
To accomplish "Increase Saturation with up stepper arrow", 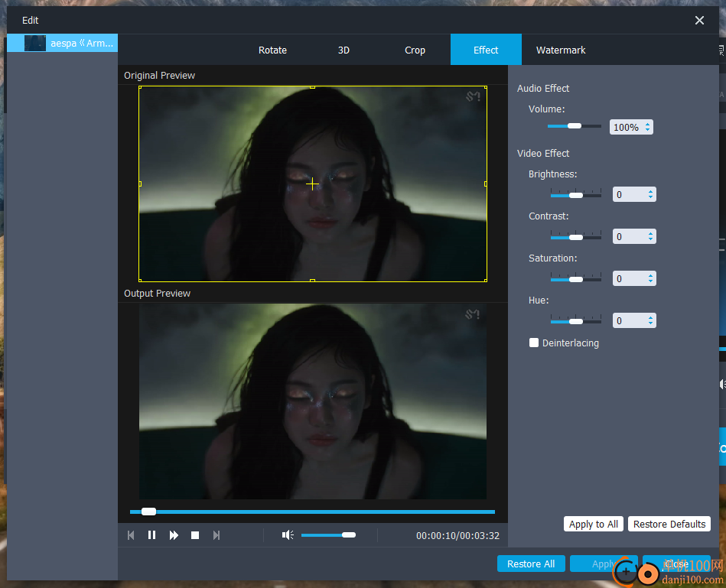I will click(x=650, y=275).
